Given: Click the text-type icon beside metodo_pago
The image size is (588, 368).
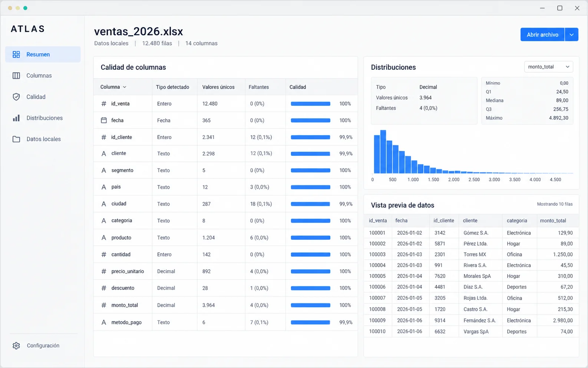Looking at the screenshot, I should point(104,322).
